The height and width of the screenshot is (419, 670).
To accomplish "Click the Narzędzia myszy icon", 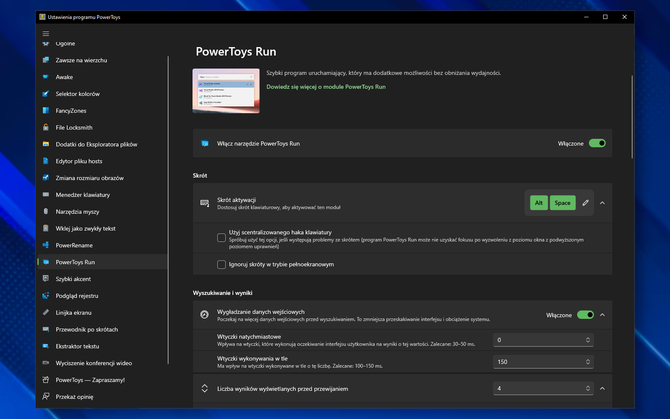I will [x=46, y=211].
